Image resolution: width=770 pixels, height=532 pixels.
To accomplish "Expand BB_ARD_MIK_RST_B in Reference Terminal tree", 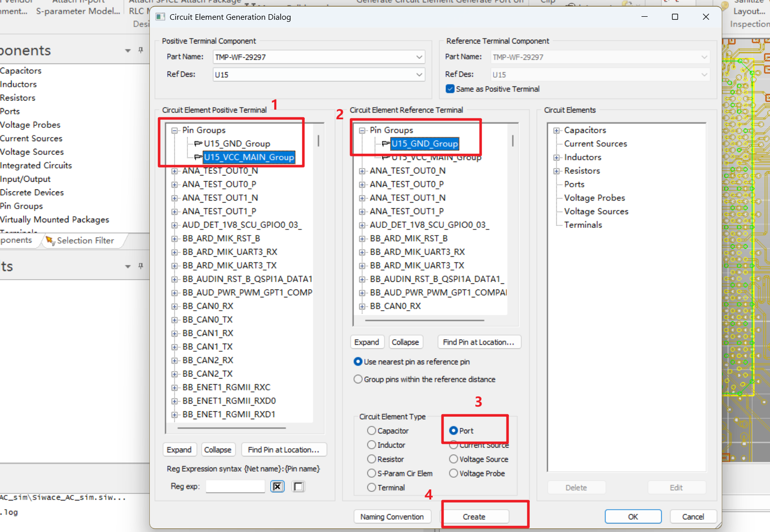I will 362,239.
